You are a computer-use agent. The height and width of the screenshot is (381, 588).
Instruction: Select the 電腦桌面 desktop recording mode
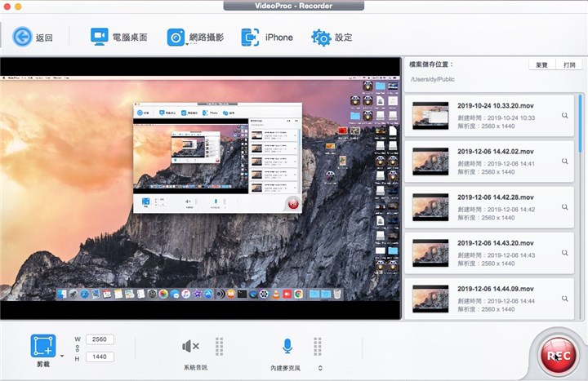tap(119, 37)
